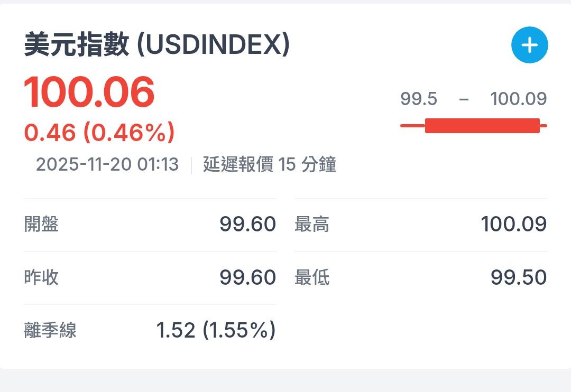Select the 昨收 row

tap(148, 277)
